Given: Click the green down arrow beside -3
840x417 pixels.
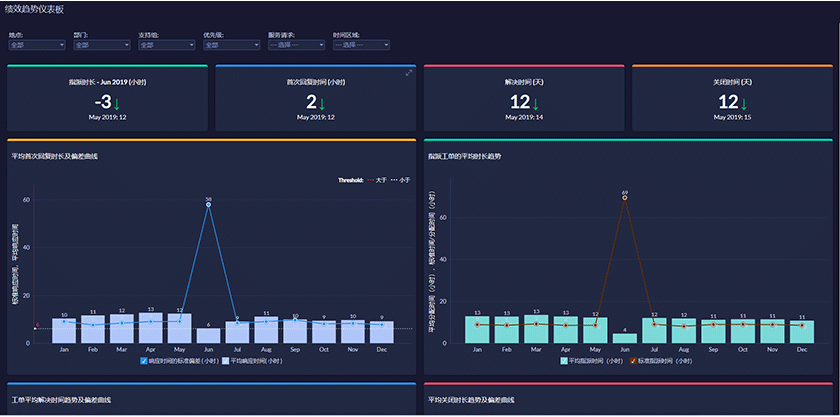Looking at the screenshot, I should point(116,103).
